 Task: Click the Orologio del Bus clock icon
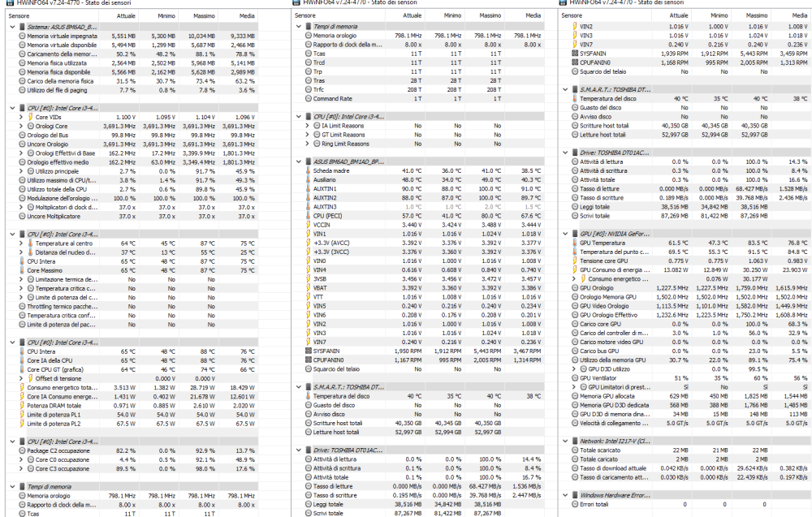[22, 135]
